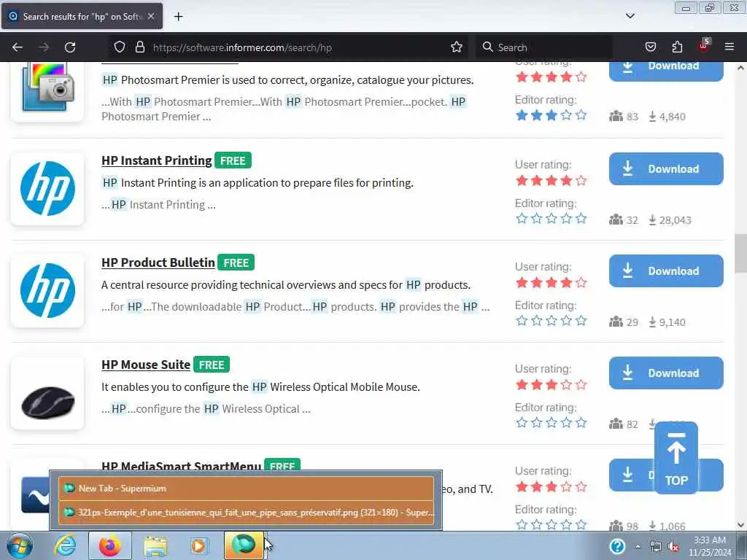
Task: Click HP Mouse Suite user rating stars
Action: click(x=551, y=385)
